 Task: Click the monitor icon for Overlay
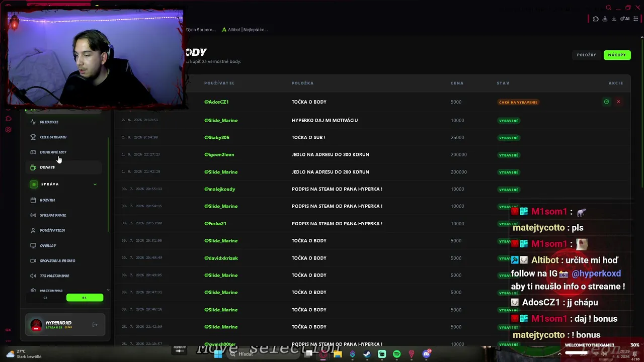tap(33, 246)
